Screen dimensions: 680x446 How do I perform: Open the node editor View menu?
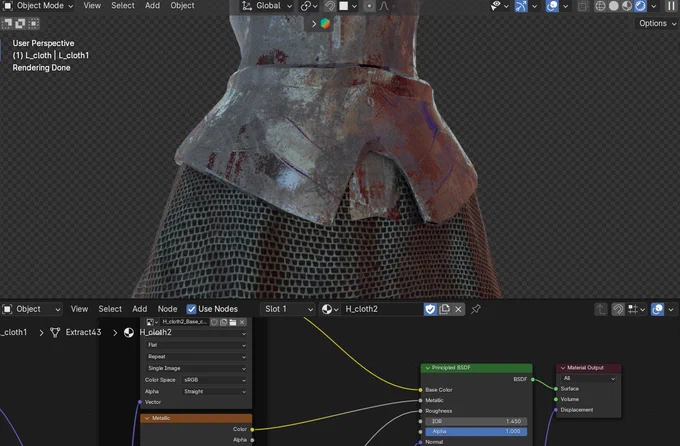pos(79,309)
